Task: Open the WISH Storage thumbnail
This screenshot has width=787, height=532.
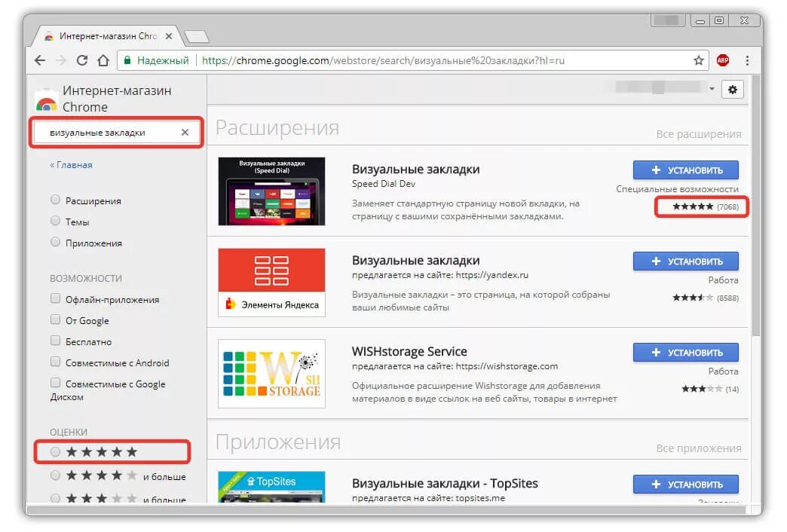Action: [x=271, y=374]
